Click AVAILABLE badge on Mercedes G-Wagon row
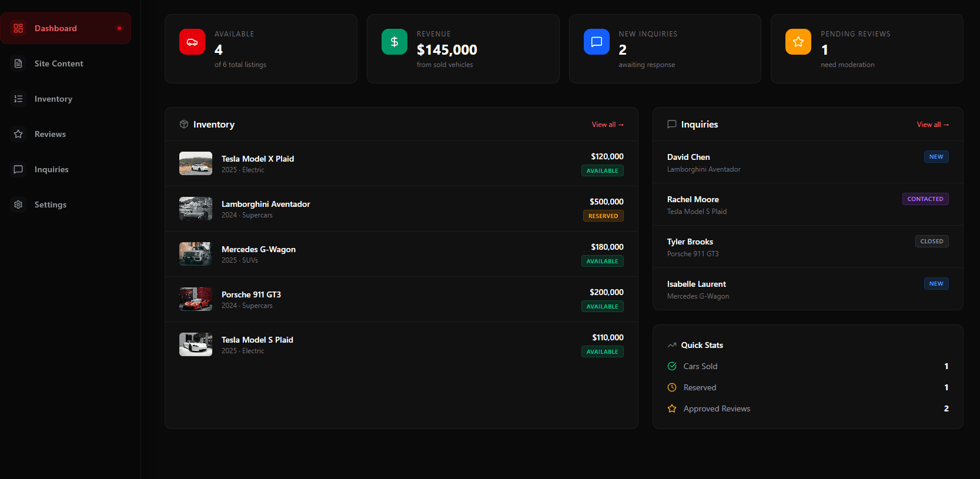980x479 pixels. [602, 261]
